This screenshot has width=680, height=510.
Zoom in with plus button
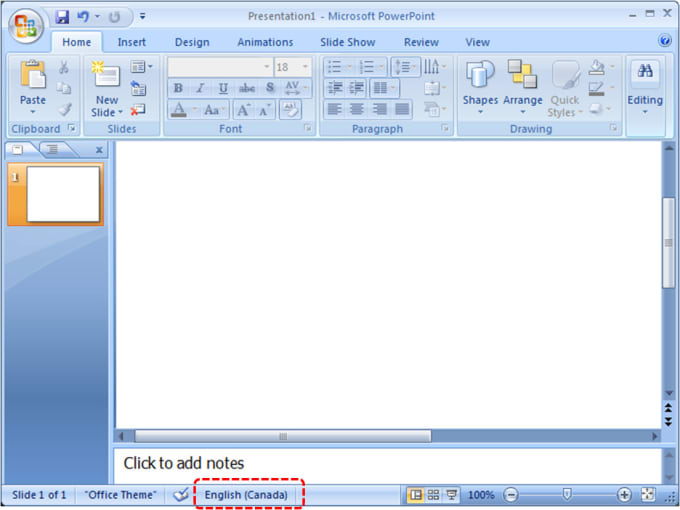click(624, 494)
